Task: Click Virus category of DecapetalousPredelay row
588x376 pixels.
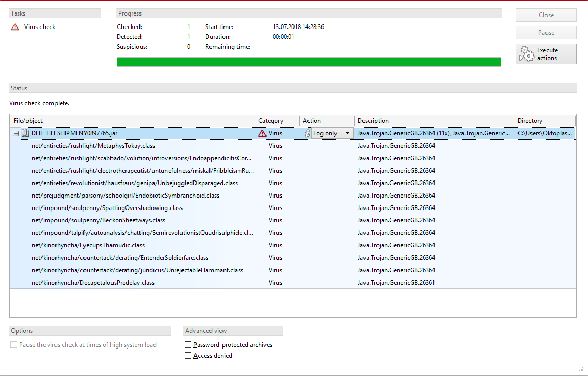Action: (275, 282)
